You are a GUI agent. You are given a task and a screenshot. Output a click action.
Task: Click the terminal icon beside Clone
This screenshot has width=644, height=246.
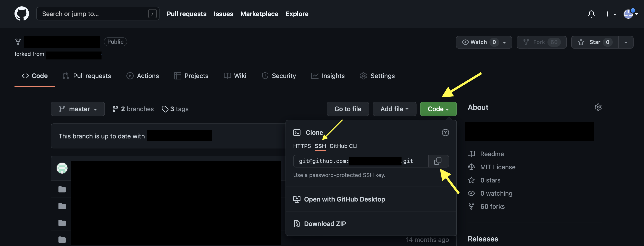[297, 132]
